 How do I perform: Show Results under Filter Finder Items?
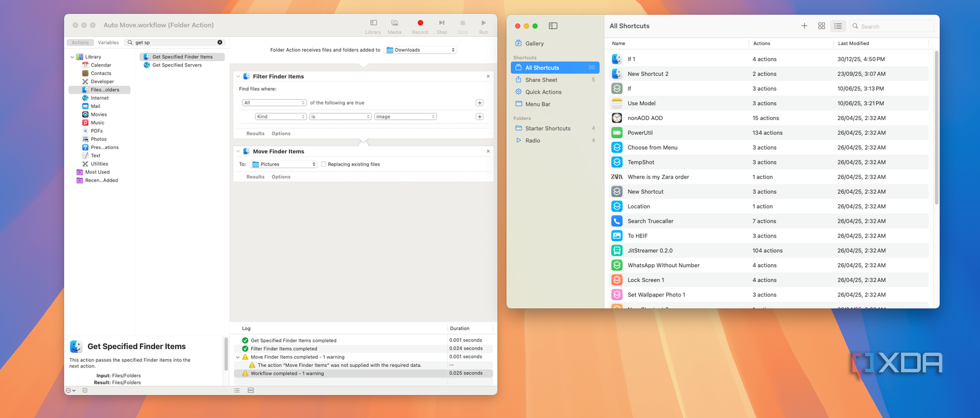click(255, 134)
